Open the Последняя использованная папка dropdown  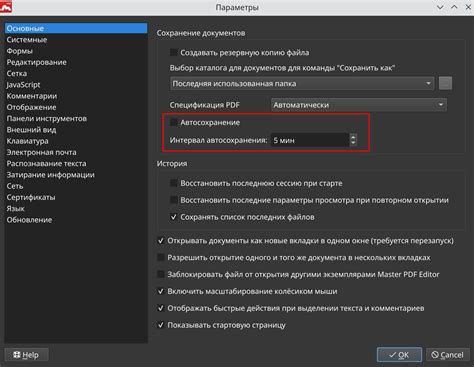tap(302, 83)
